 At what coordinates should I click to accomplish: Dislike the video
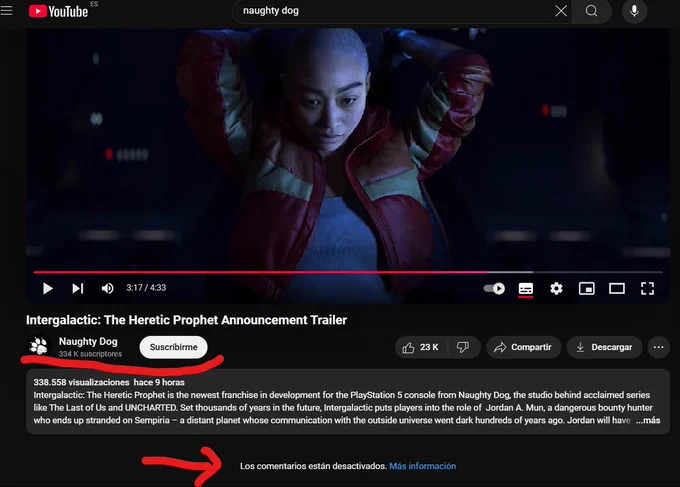coord(463,347)
